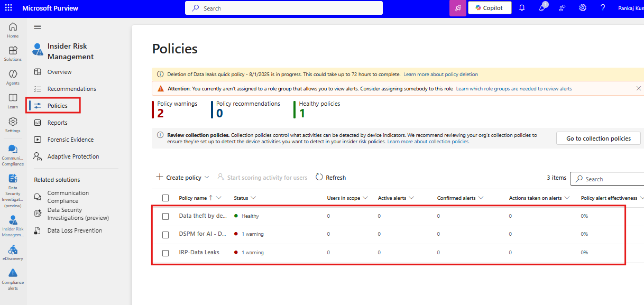Viewport: 644px width, 305px height.
Task: Open the Adaptive Protection nav item
Action: [x=73, y=156]
